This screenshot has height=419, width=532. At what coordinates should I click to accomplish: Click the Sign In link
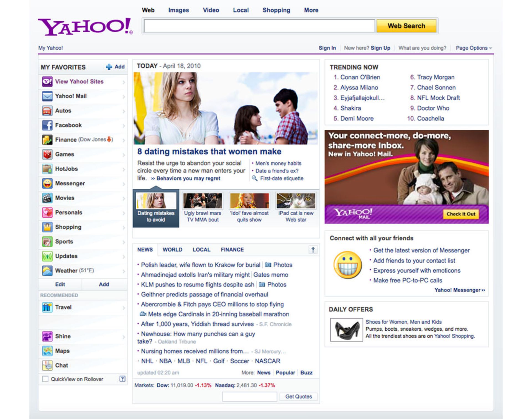click(x=327, y=48)
